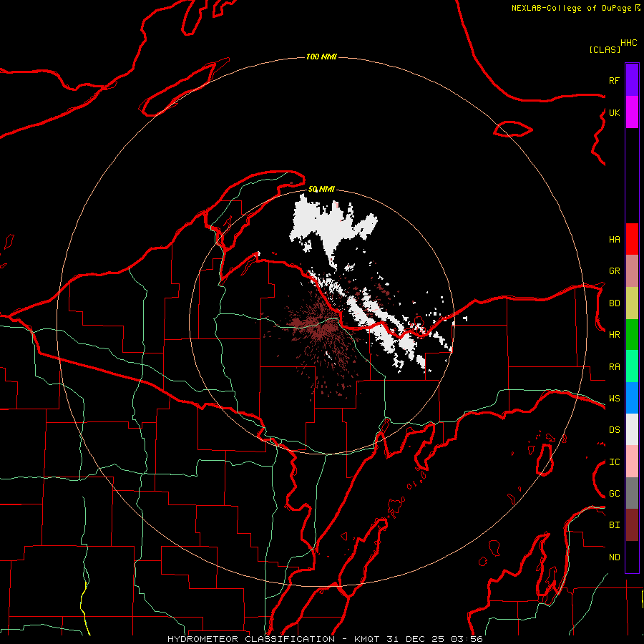Click the HHC product code label
644x644 pixels.
(x=628, y=43)
